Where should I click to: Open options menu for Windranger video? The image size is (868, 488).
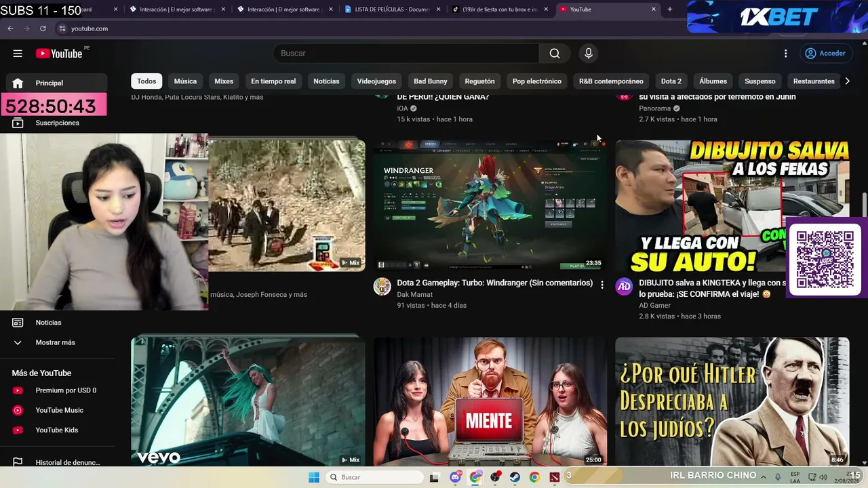click(x=601, y=285)
